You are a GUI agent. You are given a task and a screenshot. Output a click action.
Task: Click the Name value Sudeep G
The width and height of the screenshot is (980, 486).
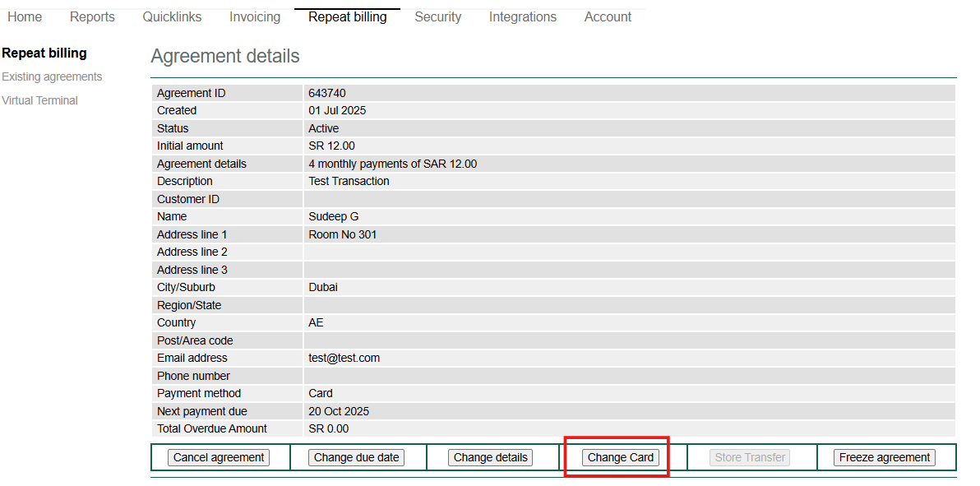(334, 216)
